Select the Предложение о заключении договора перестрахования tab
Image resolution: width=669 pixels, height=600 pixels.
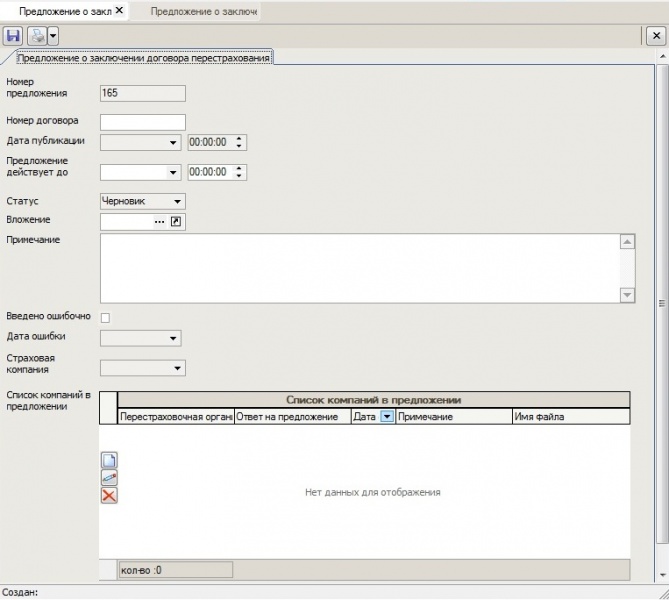143,58
